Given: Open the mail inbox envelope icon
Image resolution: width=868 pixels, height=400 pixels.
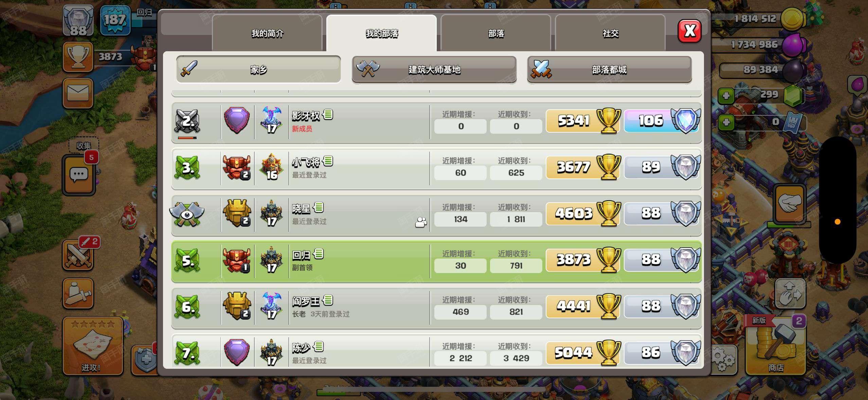Looking at the screenshot, I should pyautogui.click(x=78, y=93).
